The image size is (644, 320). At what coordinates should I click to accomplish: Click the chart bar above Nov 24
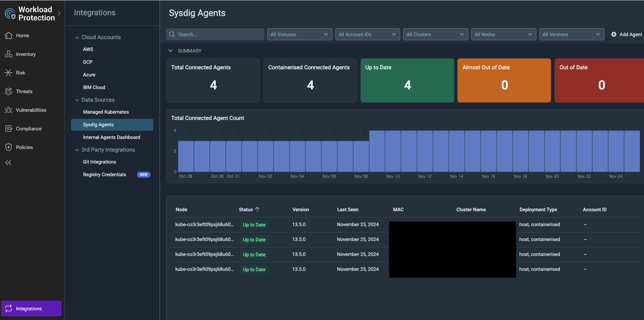[616, 151]
